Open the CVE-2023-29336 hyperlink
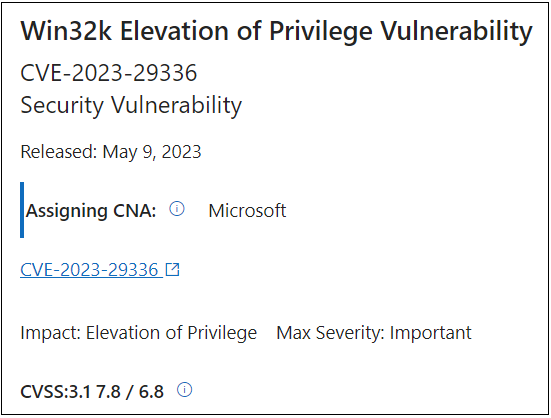The width and height of the screenshot is (551, 418). (x=91, y=270)
